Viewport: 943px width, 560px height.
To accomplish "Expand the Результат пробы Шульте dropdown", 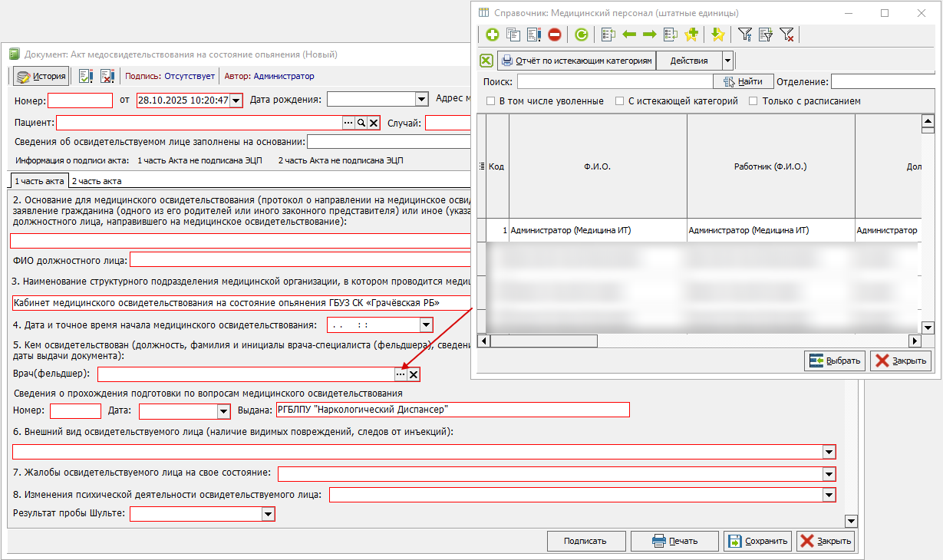I will pyautogui.click(x=267, y=515).
